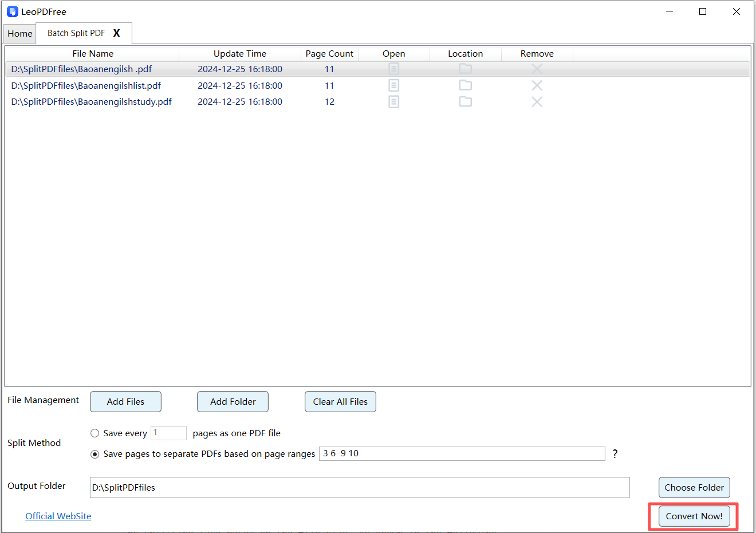Click the page ranges input field

[x=462, y=454]
